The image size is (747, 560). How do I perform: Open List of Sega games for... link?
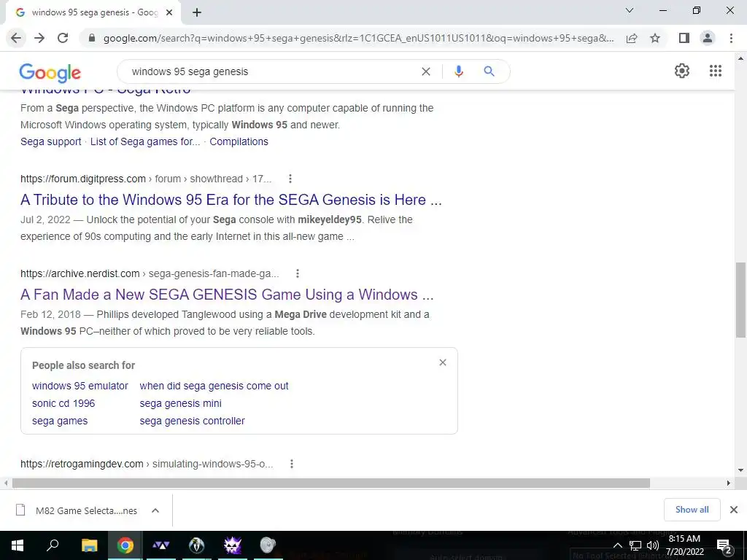tap(145, 141)
